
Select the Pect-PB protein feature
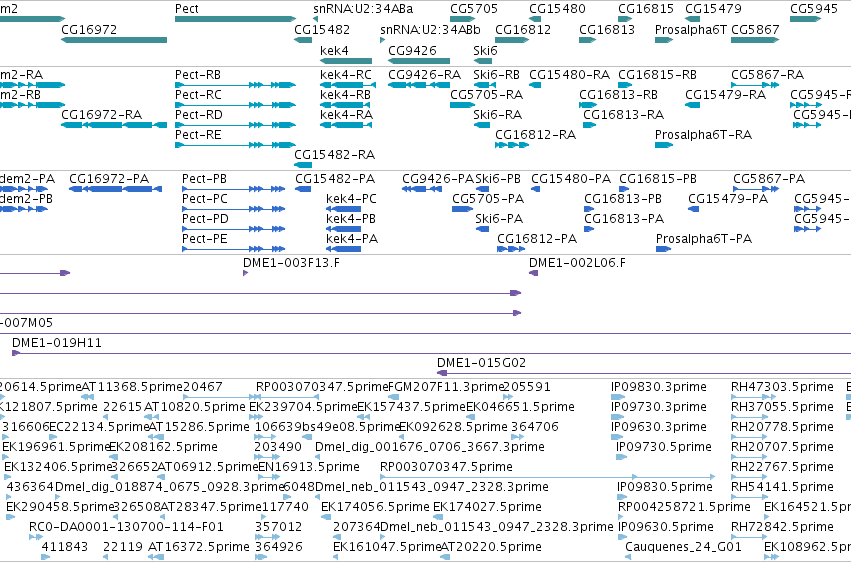[233, 189]
